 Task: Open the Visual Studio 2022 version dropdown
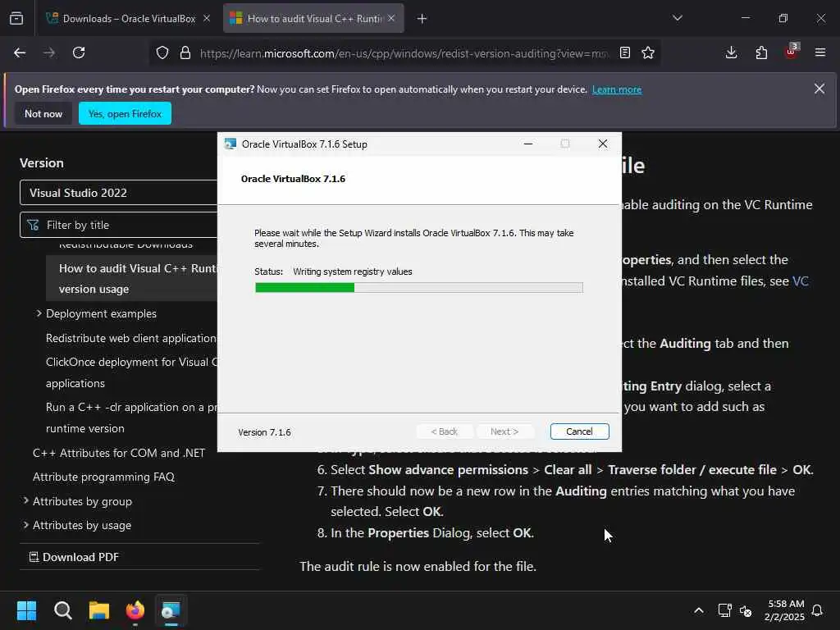click(118, 193)
